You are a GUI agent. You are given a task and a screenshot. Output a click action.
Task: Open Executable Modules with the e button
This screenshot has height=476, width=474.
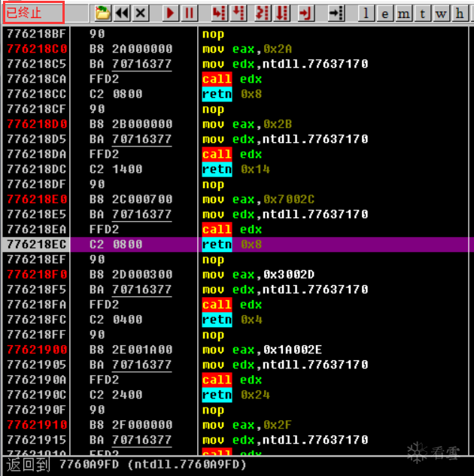pos(385,14)
